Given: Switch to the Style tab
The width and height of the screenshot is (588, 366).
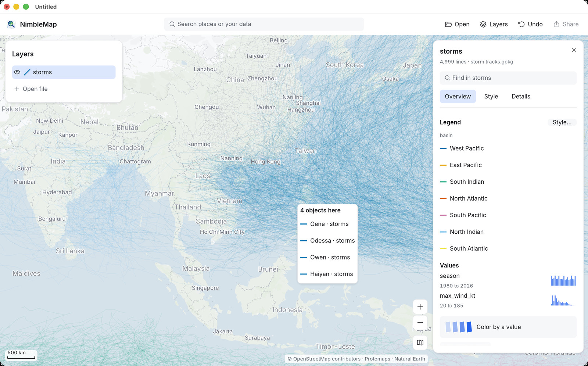Looking at the screenshot, I should (x=491, y=96).
